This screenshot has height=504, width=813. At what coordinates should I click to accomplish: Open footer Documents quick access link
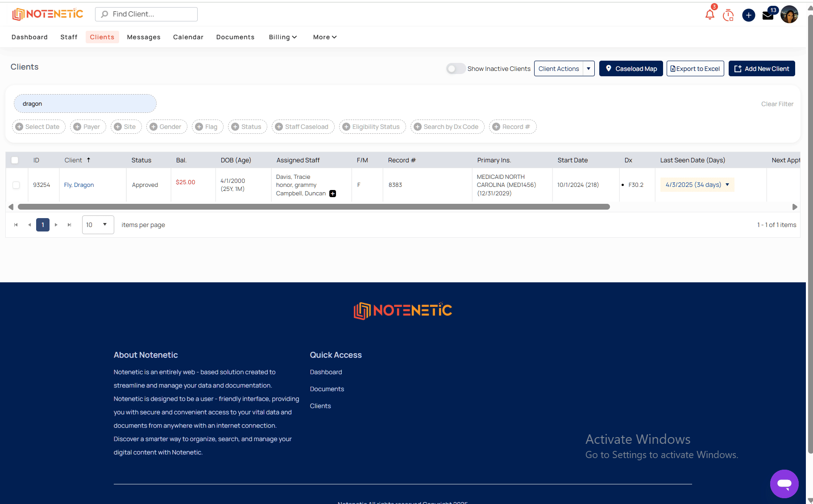(327, 389)
